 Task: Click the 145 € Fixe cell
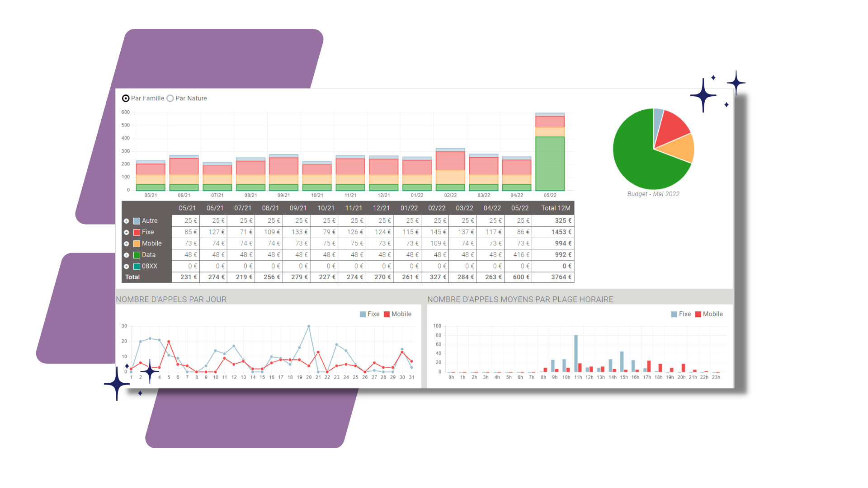(435, 232)
